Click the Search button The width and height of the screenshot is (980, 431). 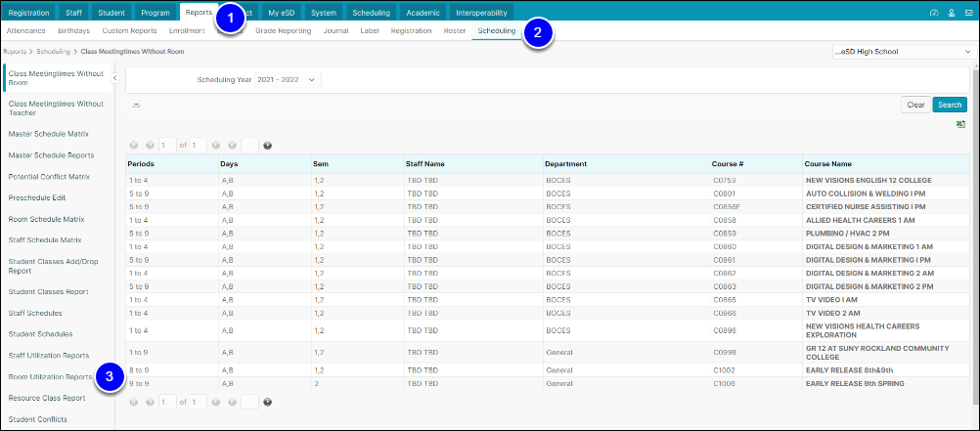(x=950, y=105)
